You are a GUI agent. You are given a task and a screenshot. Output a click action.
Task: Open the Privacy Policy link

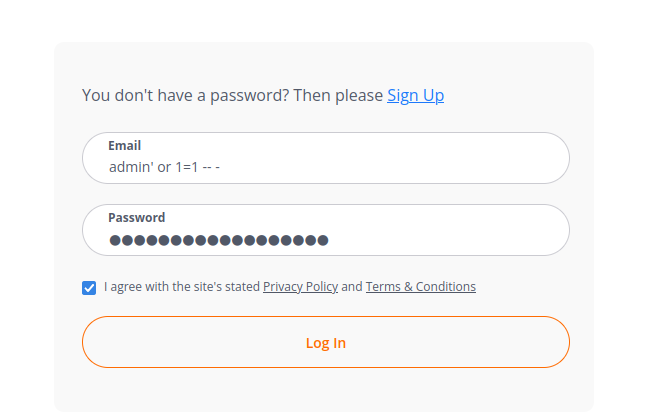(x=301, y=287)
